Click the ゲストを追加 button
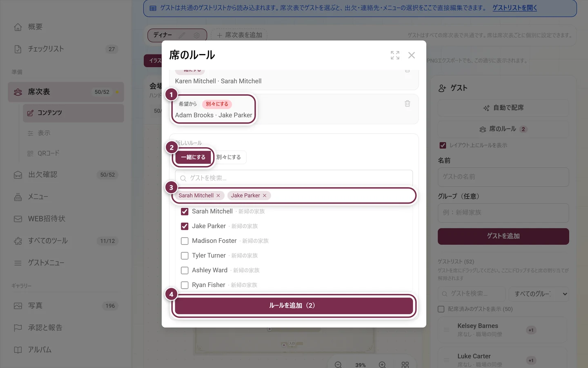Viewport: 588px width, 368px height. [x=503, y=236]
